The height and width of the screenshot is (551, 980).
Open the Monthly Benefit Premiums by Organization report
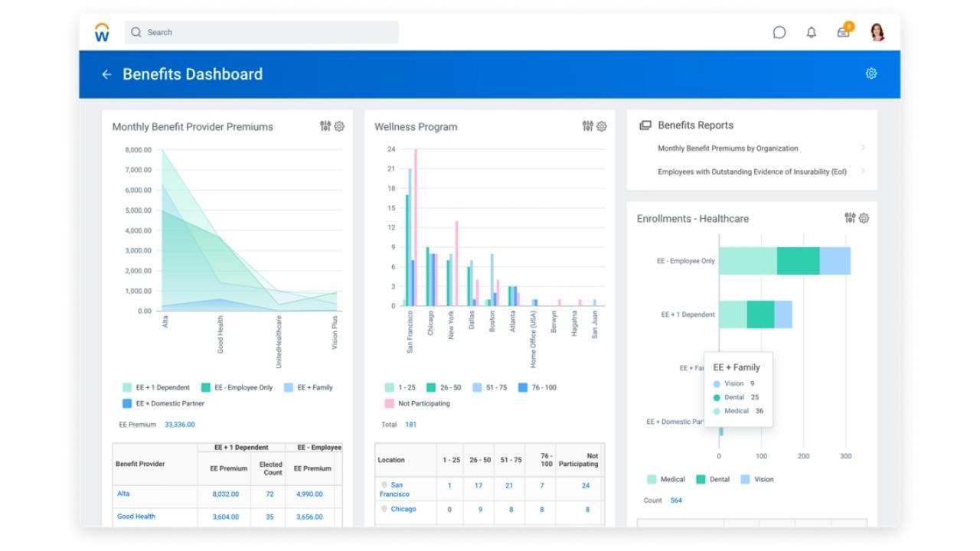pyautogui.click(x=728, y=148)
